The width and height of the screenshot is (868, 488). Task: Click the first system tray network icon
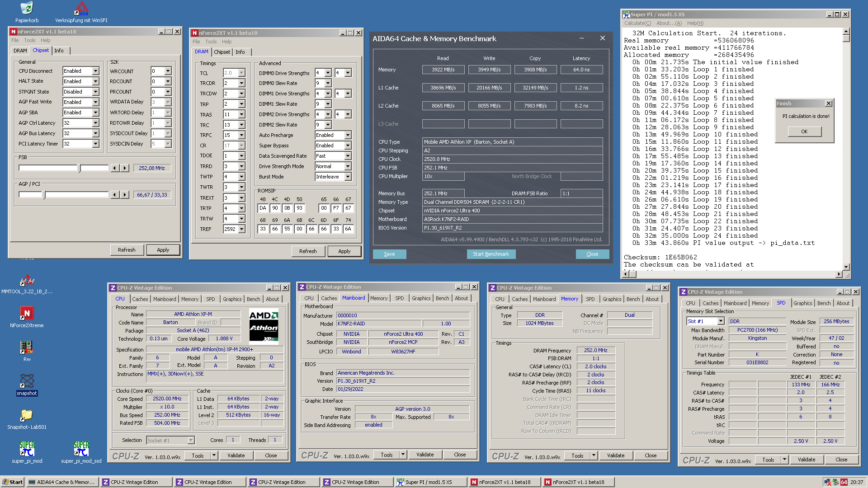coord(827,482)
